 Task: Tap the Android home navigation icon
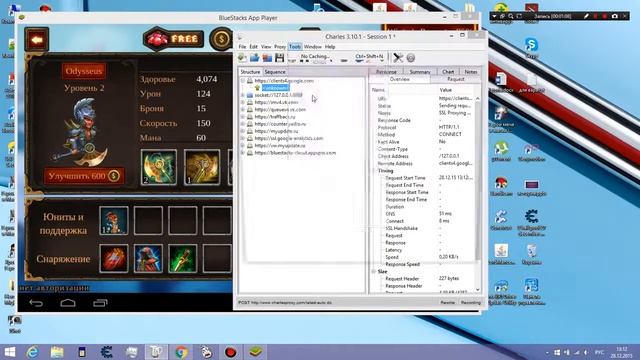[68, 303]
